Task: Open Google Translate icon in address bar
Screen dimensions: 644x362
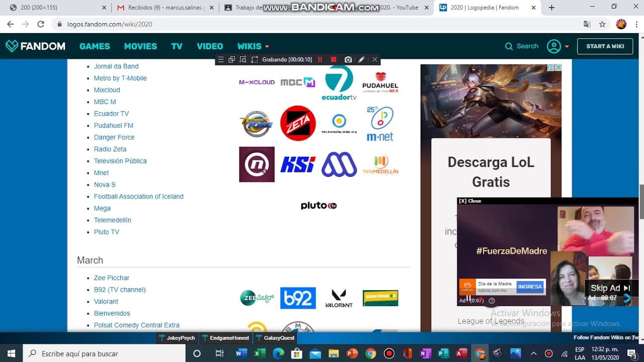Action: click(x=587, y=24)
